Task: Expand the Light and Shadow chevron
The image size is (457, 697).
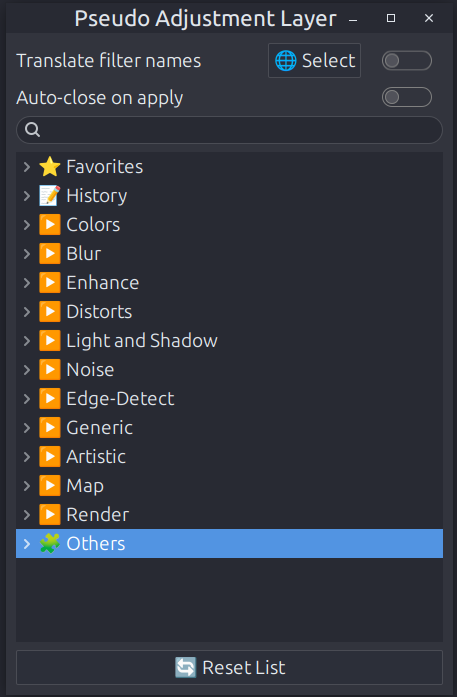Action: pyautogui.click(x=27, y=341)
